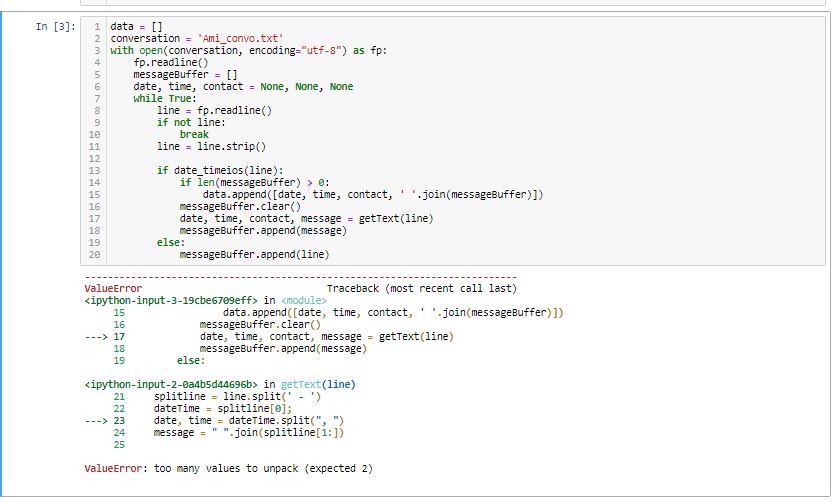Screen dimensions: 838x502
Task: Click the In [3] cell prompt
Action: [x=56, y=26]
